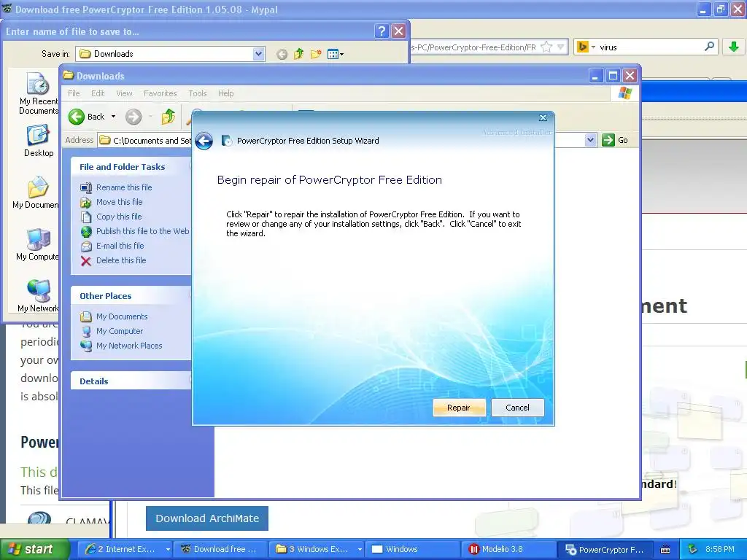This screenshot has width=747, height=560.
Task: Open the Help menu in Downloads window
Action: 226,93
